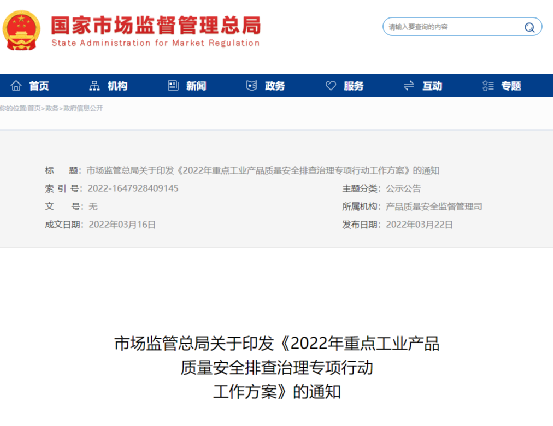Click the newspaper icon beside 新闻
The image size is (553, 426).
[x=173, y=86]
